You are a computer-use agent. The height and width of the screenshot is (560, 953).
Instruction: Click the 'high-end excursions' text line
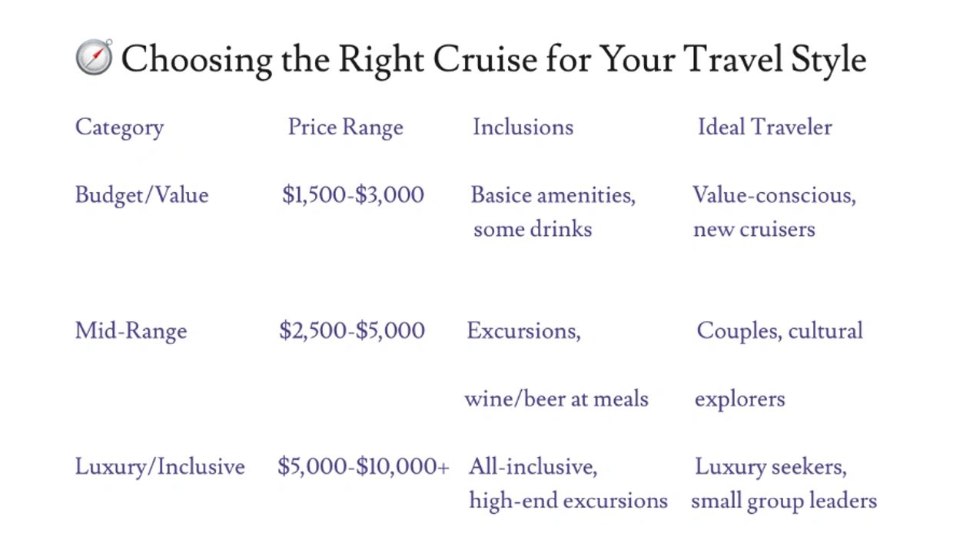pyautogui.click(x=568, y=501)
